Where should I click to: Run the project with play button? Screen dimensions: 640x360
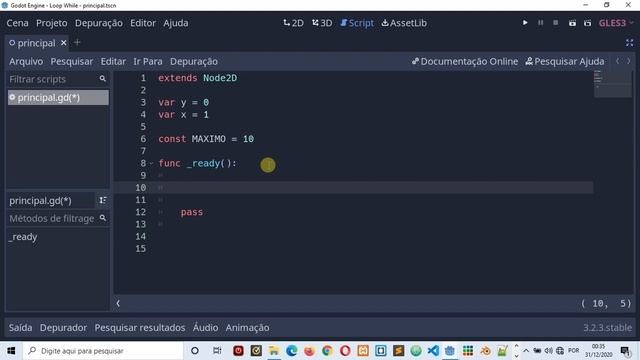(525, 23)
